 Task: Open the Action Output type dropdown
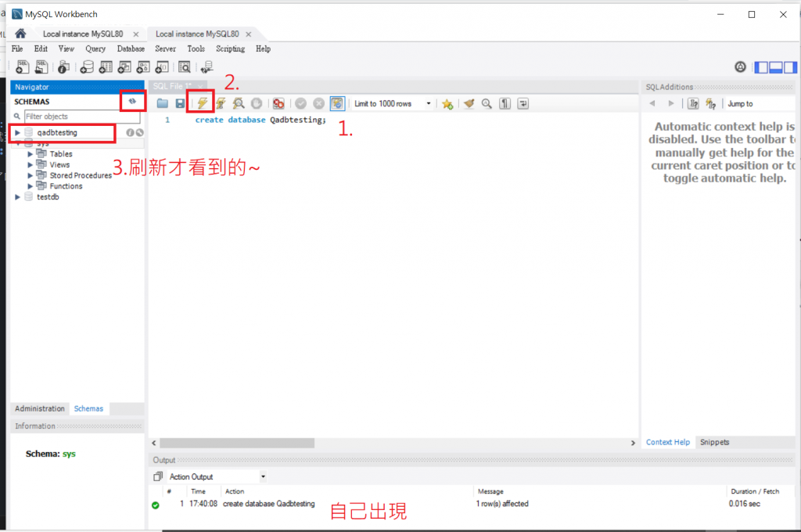click(263, 476)
